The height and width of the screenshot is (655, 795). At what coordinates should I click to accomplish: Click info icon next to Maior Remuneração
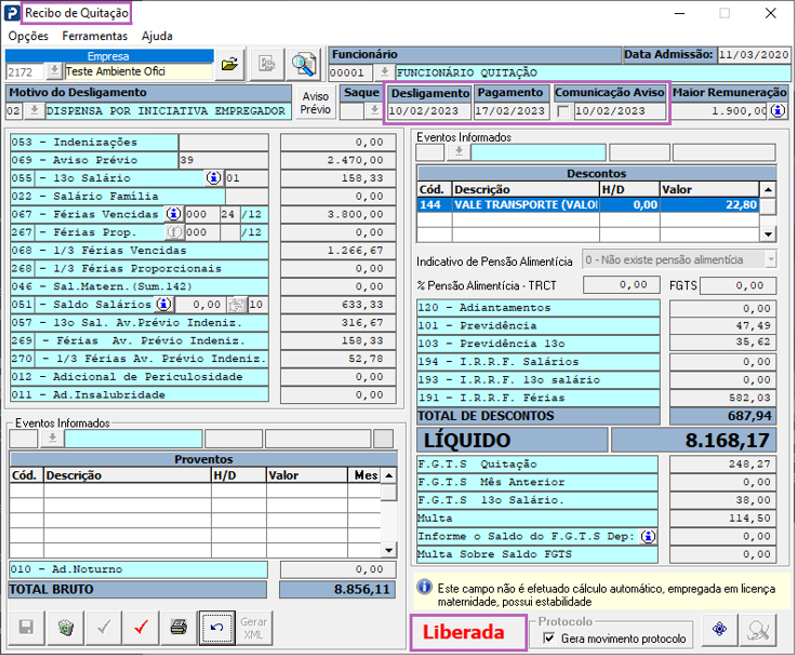click(776, 110)
